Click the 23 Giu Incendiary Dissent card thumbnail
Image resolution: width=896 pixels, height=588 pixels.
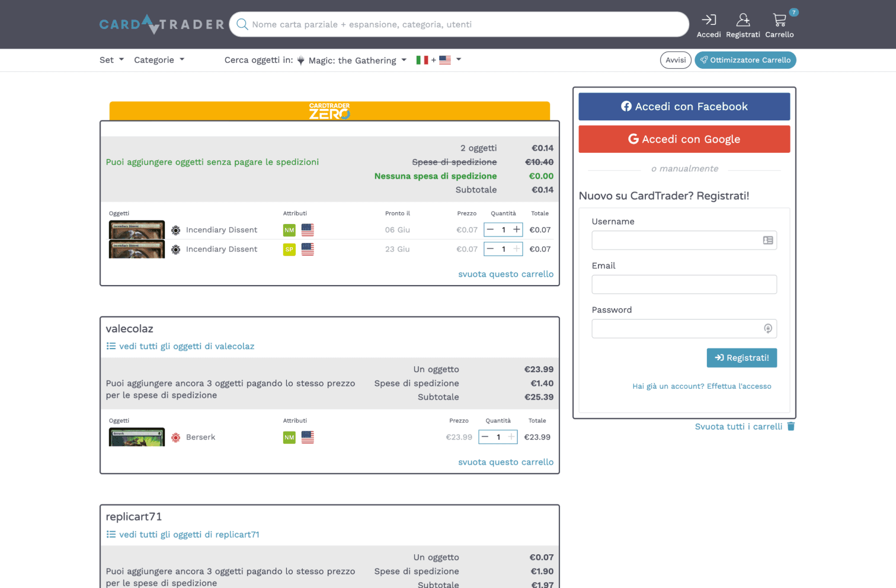coord(137,249)
